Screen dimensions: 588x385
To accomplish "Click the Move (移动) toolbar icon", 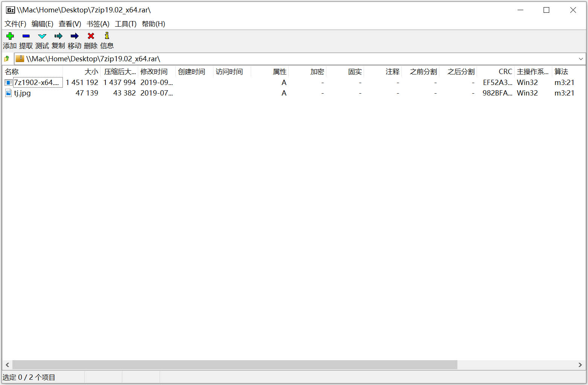I will [75, 36].
